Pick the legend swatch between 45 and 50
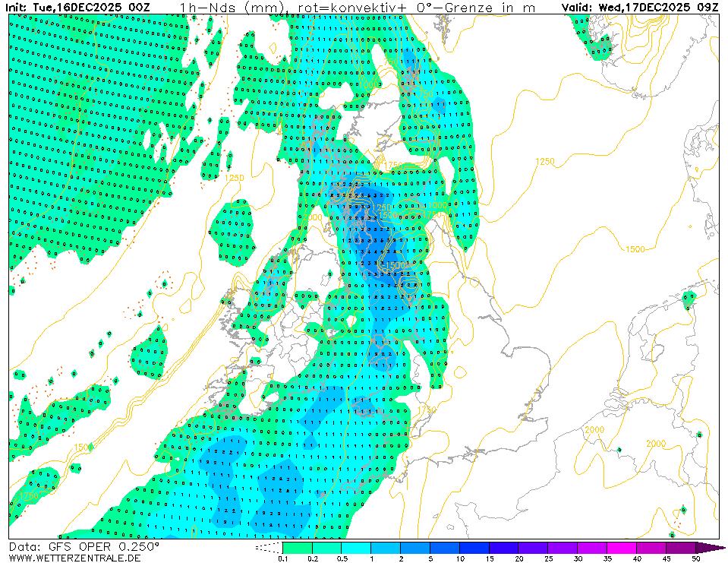 [681, 548]
